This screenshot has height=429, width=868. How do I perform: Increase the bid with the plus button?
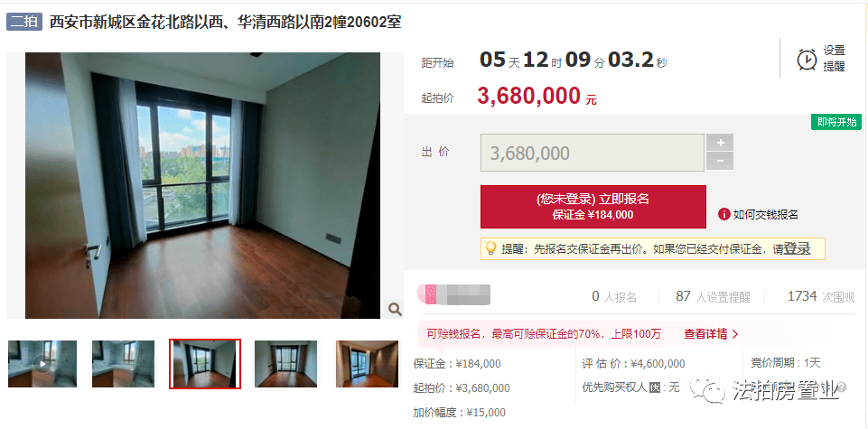[720, 143]
